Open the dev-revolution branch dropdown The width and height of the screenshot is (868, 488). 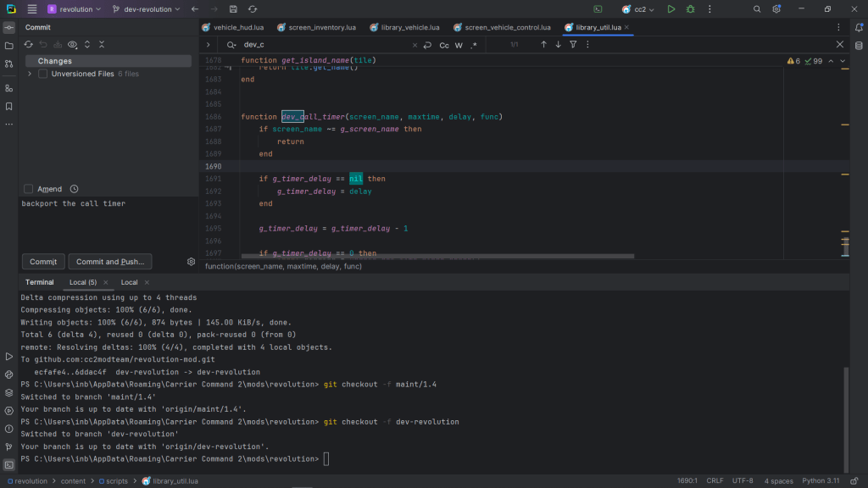tap(147, 9)
